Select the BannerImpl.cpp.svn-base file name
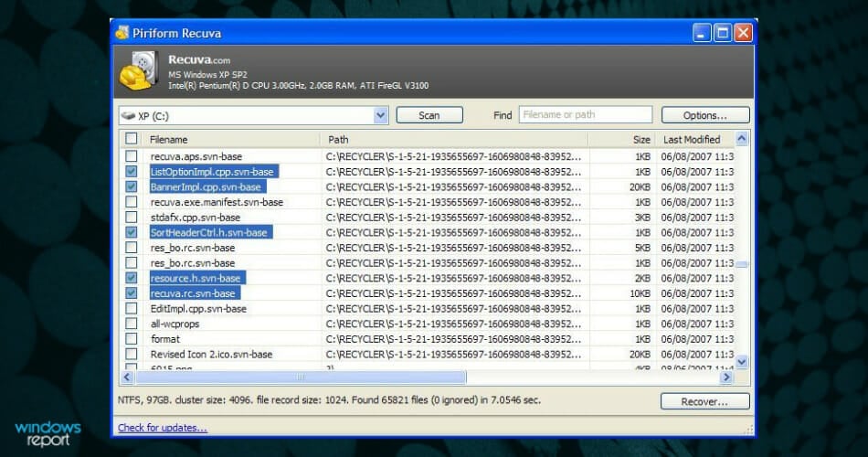This screenshot has height=457, width=868. (206, 186)
